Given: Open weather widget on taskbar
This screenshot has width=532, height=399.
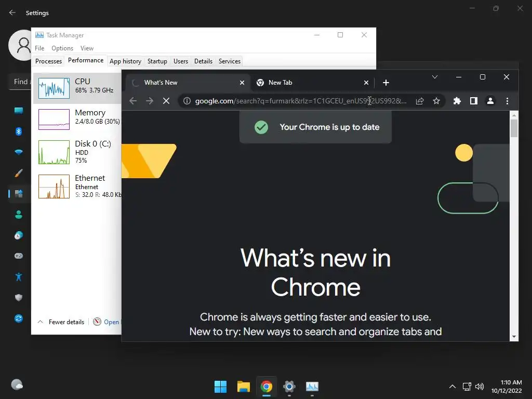Looking at the screenshot, I should coord(17,385).
